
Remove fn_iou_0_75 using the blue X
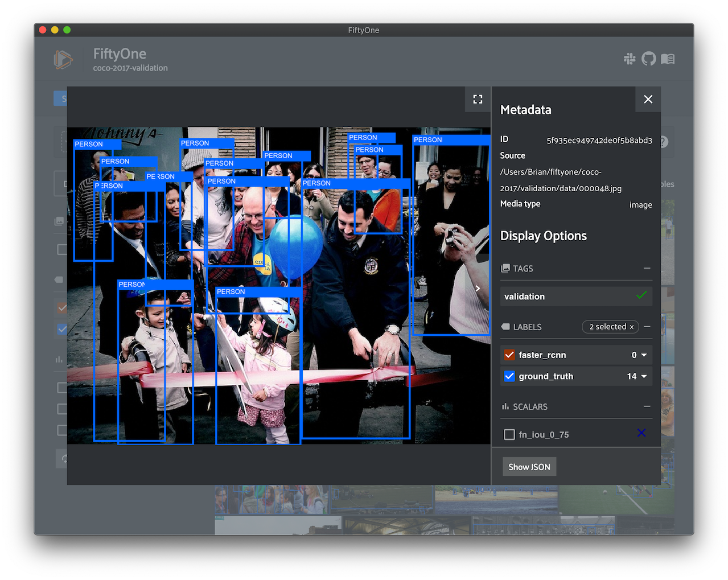(641, 433)
